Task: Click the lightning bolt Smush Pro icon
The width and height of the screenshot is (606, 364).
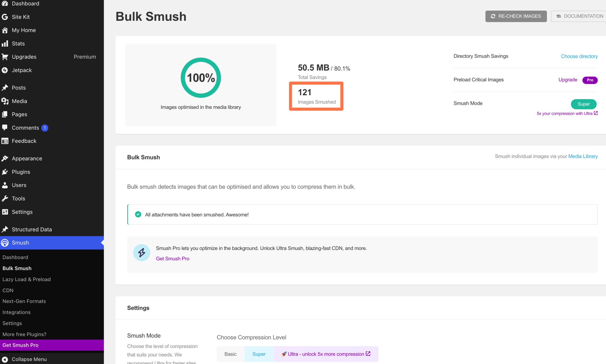Action: (142, 252)
